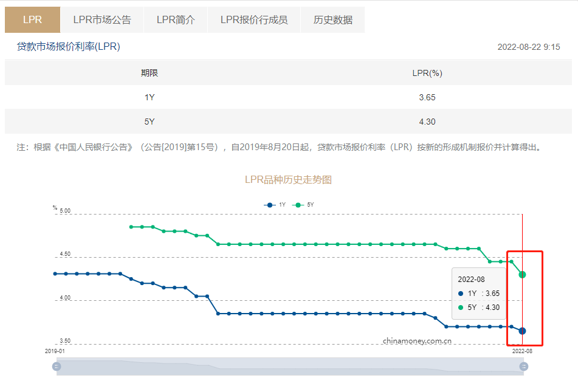578x392 pixels.
Task: Select the LPR报价行成员 tab
Action: (254, 19)
